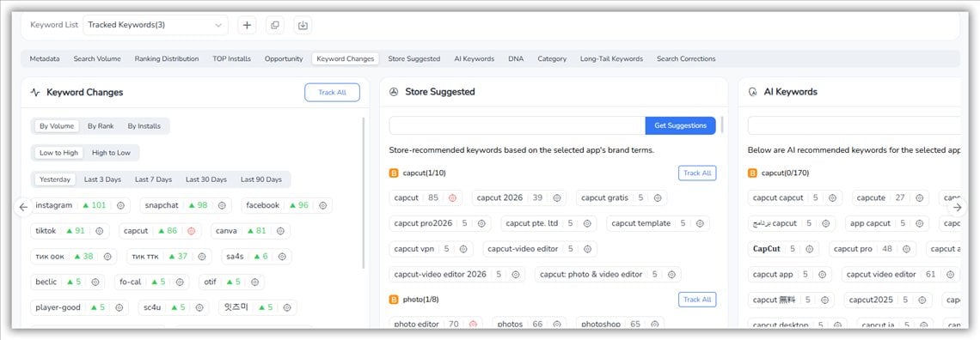Viewport: 980px width, 340px height.
Task: Click Track All for photo(1/8) group
Action: 697,300
